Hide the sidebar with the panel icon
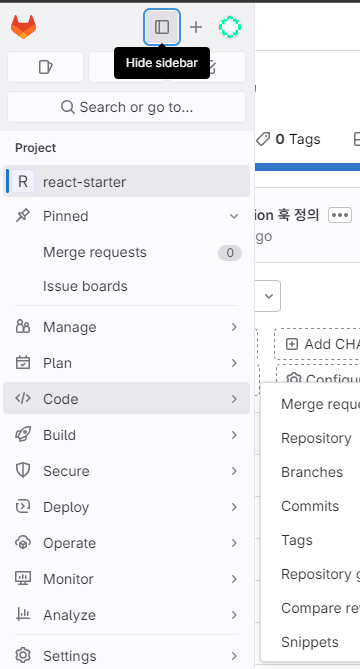The image size is (360, 669). pyautogui.click(x=162, y=27)
